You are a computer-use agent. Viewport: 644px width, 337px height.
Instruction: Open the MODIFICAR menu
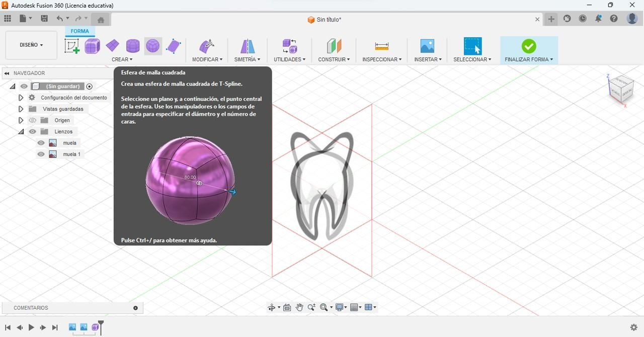click(207, 59)
